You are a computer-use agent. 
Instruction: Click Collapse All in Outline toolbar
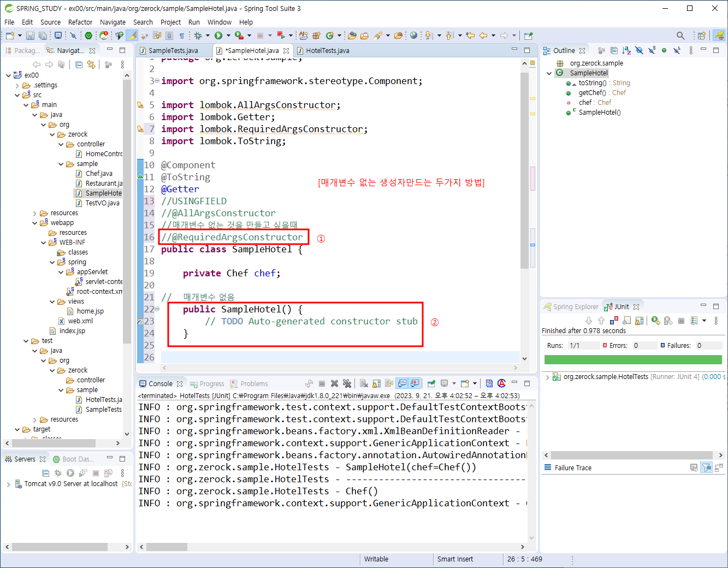click(x=614, y=50)
